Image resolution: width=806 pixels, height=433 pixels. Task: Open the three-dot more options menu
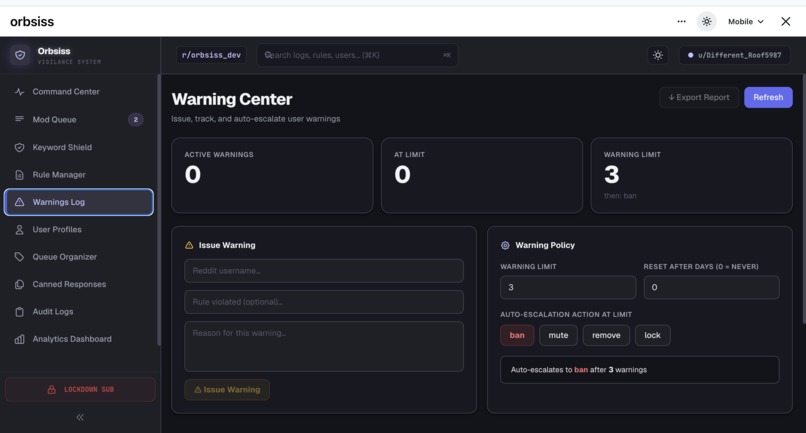[682, 22]
